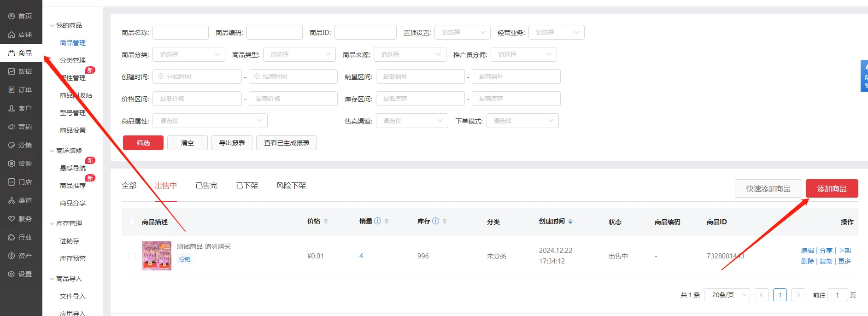Go to previous page arrow
The width and height of the screenshot is (868, 316).
click(x=762, y=295)
